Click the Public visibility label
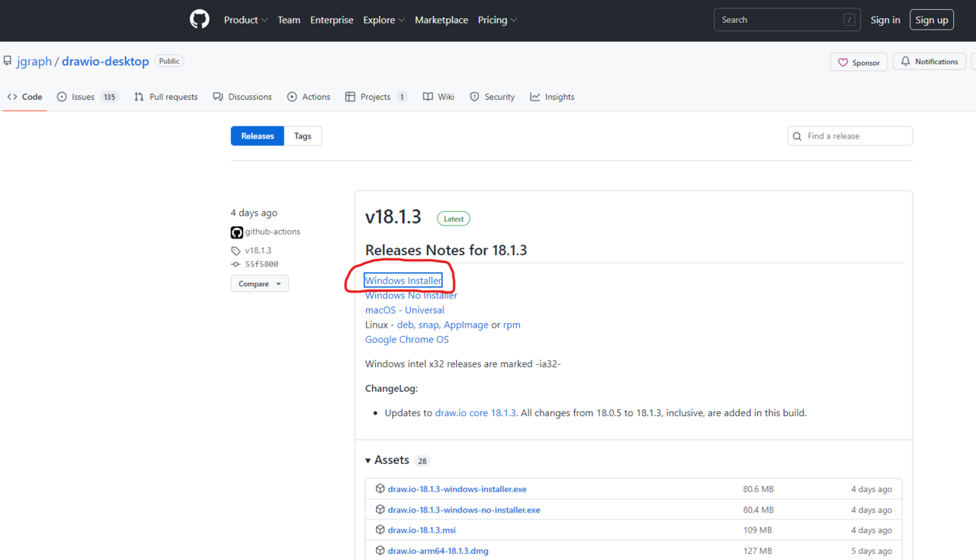The image size is (976, 560). (x=169, y=61)
